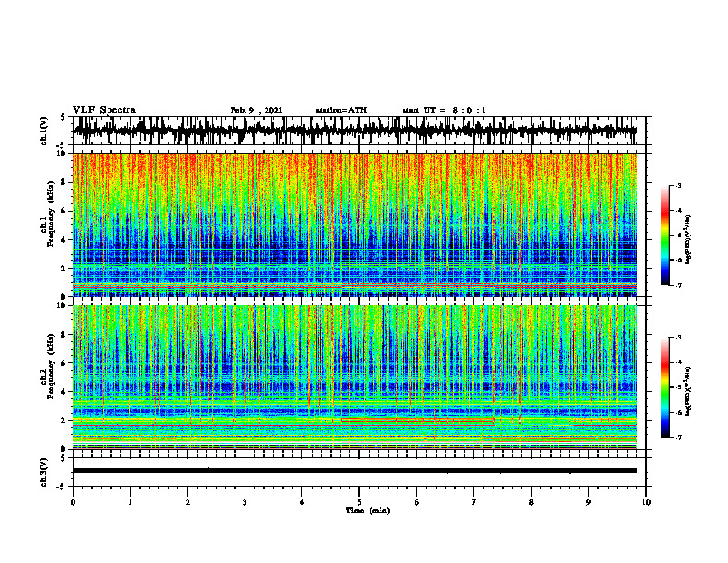Image resolution: width=728 pixels, height=563 pixels.
Task: Click time axis tick label "1"
Action: coord(130,502)
